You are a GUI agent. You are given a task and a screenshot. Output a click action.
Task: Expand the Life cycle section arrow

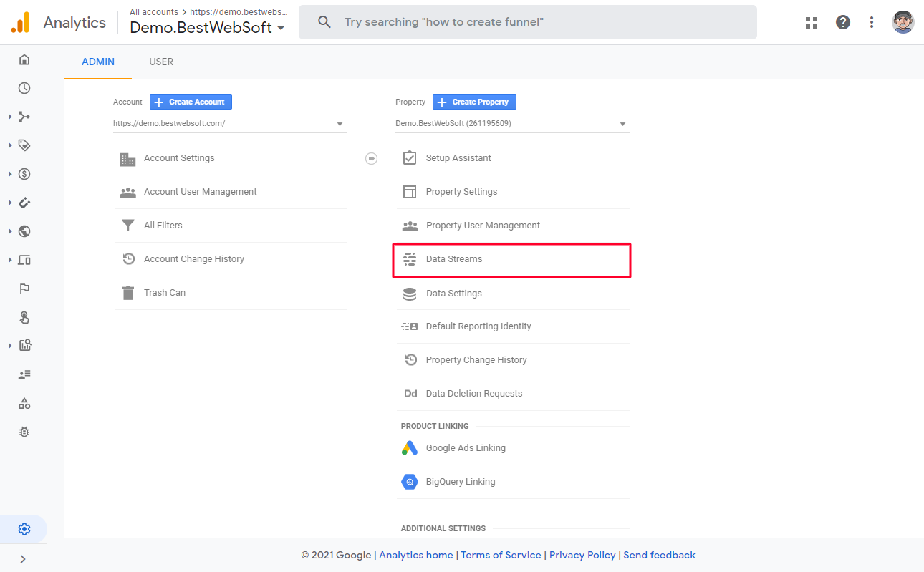point(10,117)
